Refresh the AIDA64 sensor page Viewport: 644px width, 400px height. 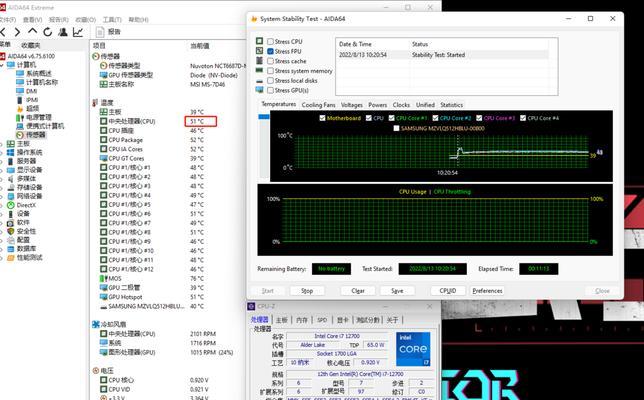pyautogui.click(x=48, y=32)
